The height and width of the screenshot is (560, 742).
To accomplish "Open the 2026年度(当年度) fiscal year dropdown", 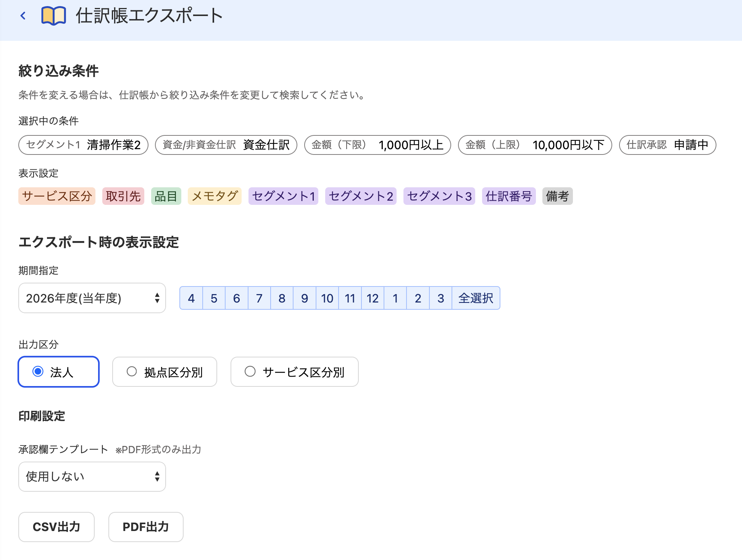I will (x=92, y=298).
